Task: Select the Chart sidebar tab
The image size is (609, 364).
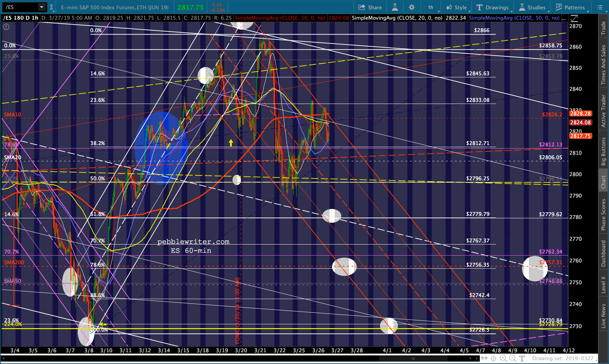Action: [x=603, y=182]
